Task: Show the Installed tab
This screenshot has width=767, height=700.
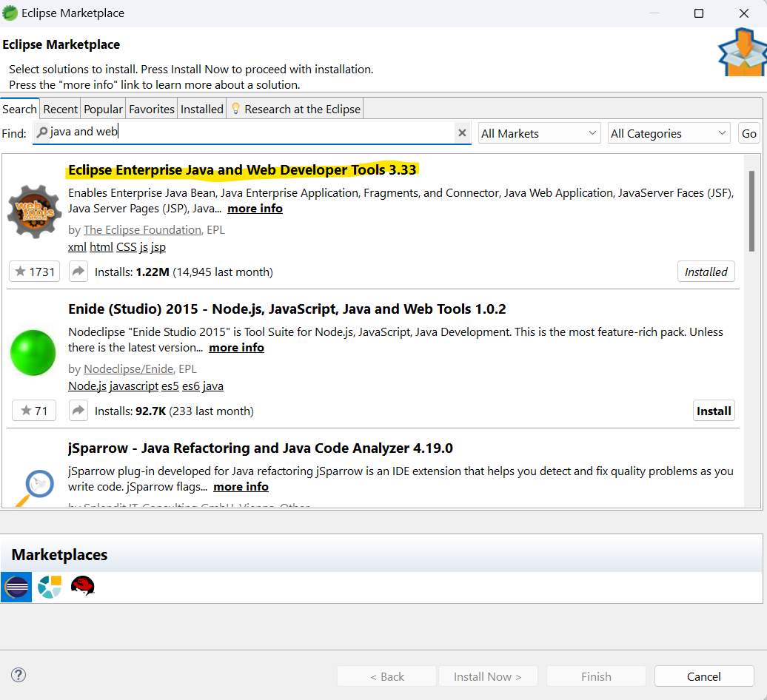Action: pos(201,109)
